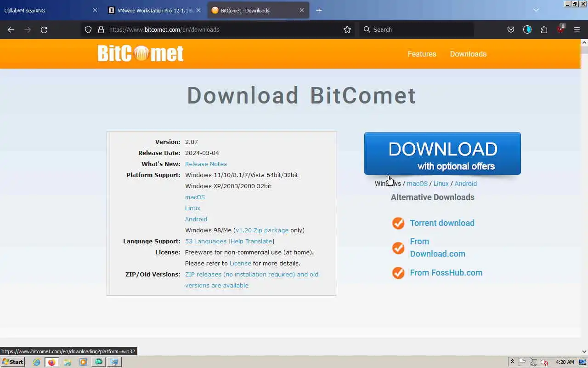Open the 53 Languages link

(x=206, y=241)
